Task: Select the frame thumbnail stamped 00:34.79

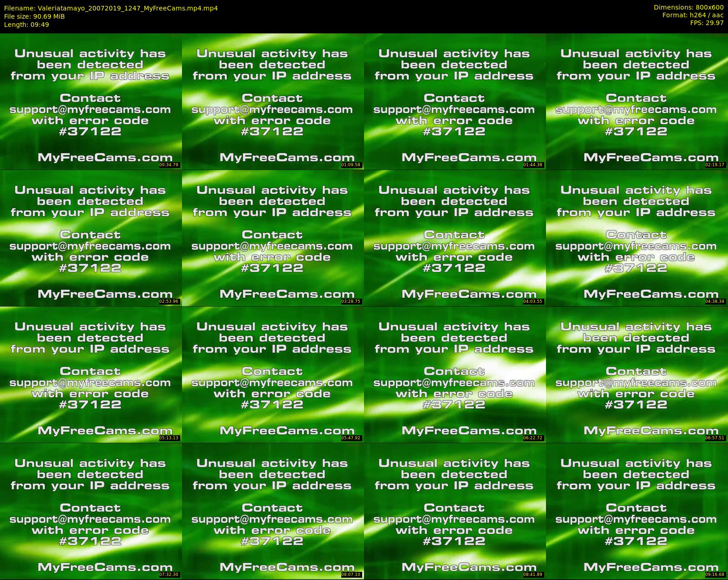Action: (91, 102)
